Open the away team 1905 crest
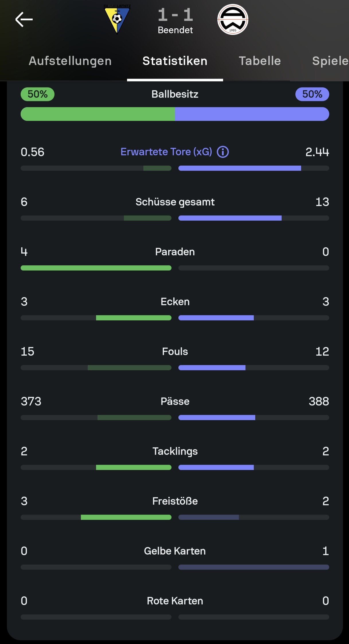This screenshot has width=349, height=644. click(233, 19)
